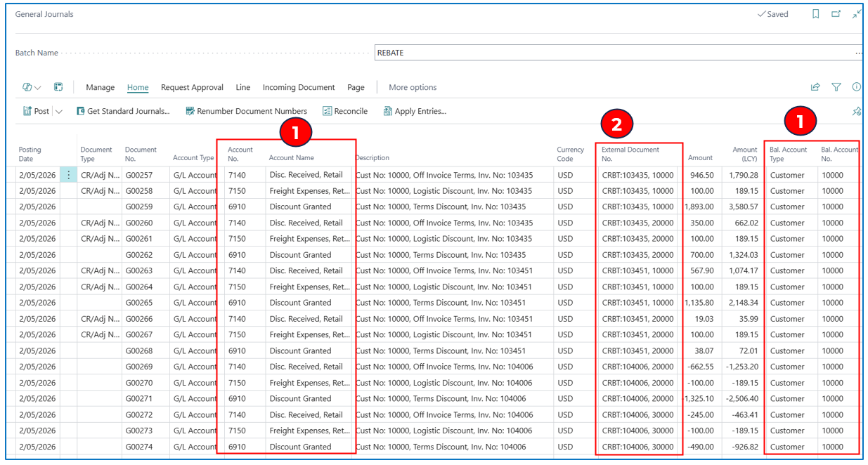This screenshot has width=868, height=465.
Task: Click the bookmark icon in the header
Action: 815,14
